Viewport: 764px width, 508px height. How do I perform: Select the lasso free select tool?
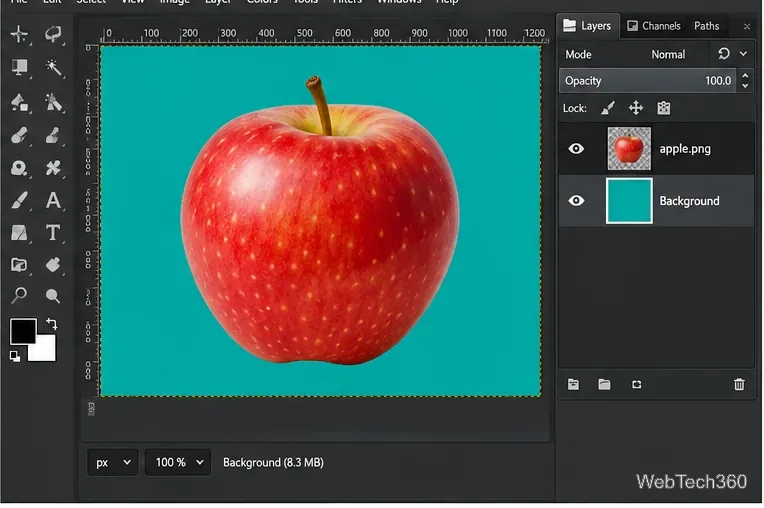click(53, 34)
